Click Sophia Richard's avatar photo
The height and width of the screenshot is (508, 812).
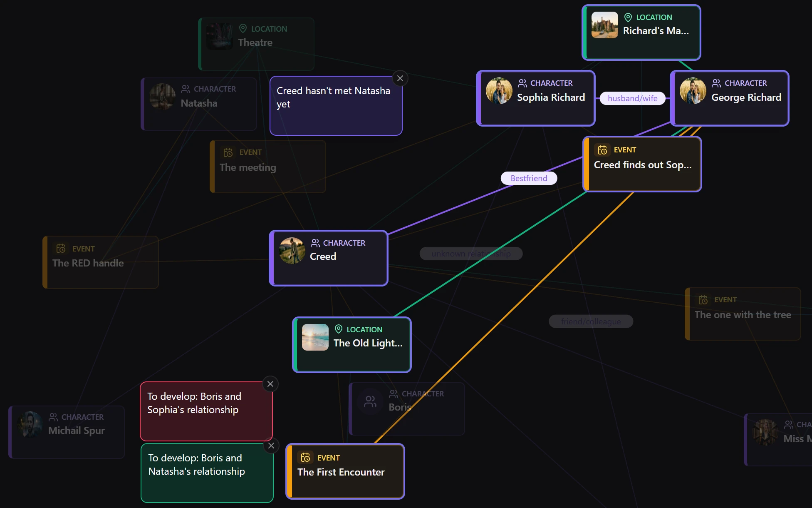(499, 91)
